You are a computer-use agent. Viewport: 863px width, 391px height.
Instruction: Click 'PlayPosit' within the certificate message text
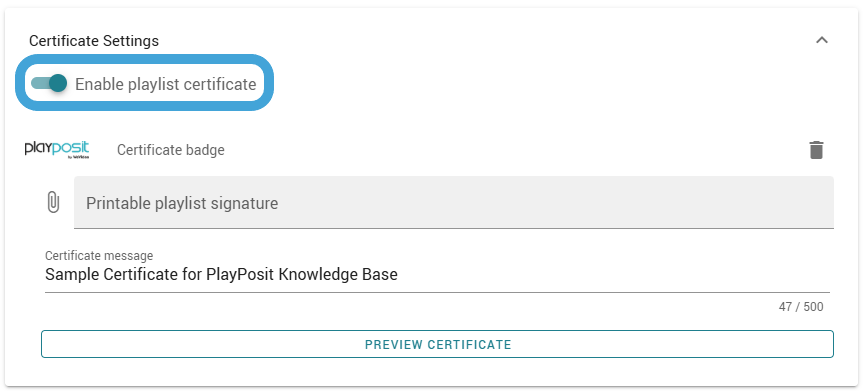[240, 274]
